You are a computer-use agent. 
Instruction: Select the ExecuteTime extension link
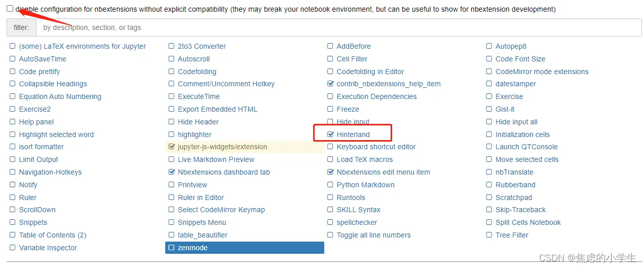(x=199, y=96)
